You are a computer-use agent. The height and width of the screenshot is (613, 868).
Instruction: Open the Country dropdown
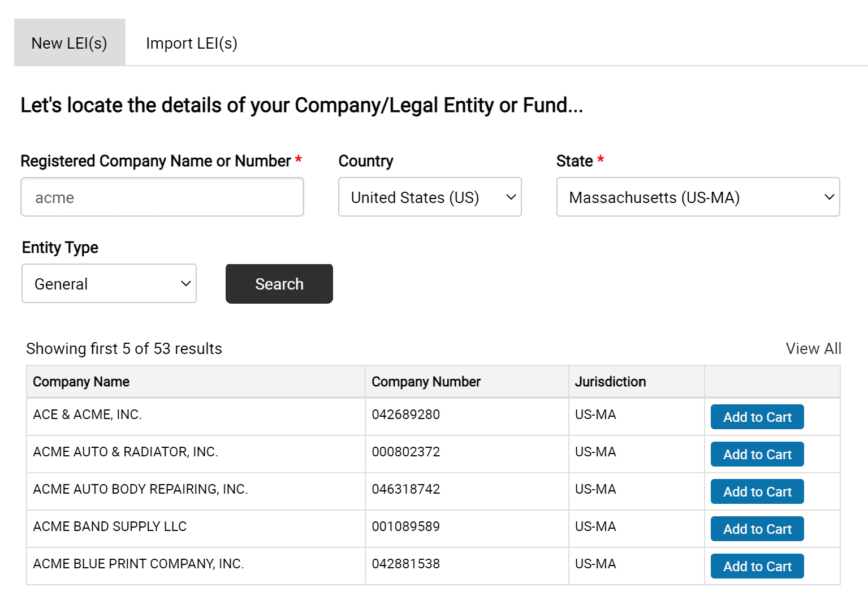(x=429, y=197)
